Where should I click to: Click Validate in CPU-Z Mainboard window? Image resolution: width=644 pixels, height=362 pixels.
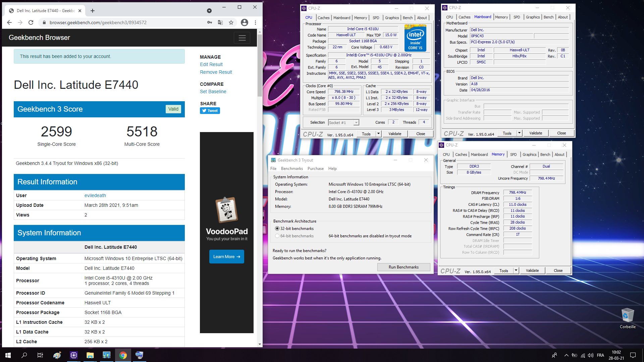coord(536,133)
